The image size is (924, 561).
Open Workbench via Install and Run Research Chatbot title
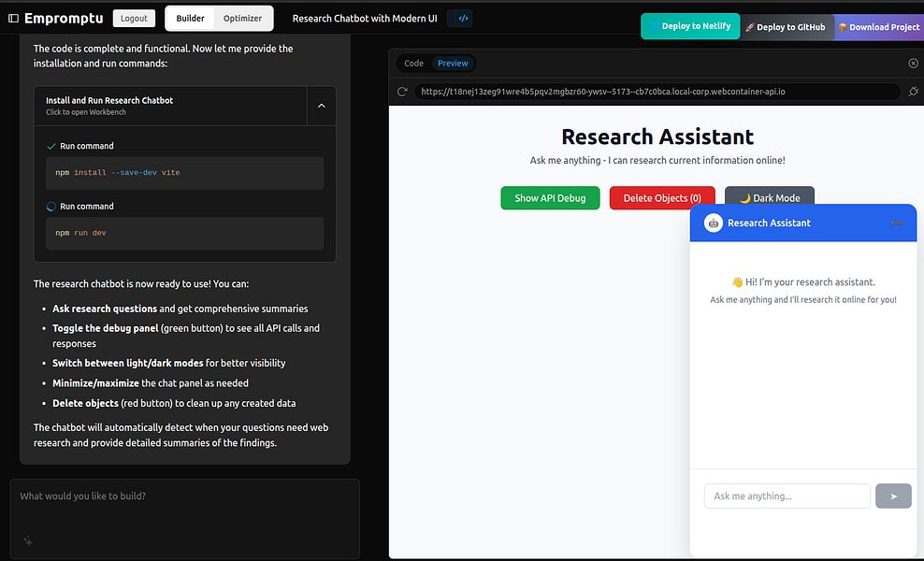[109, 100]
